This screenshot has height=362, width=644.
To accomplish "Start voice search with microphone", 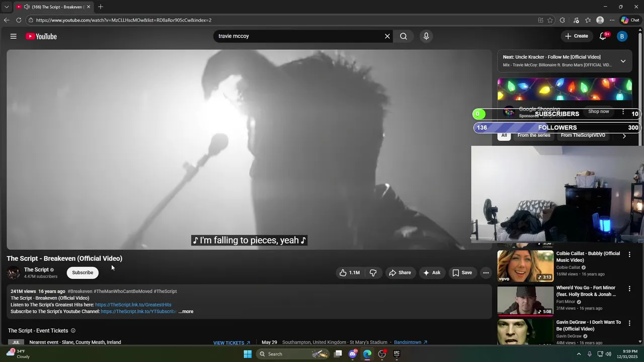I will [426, 36].
